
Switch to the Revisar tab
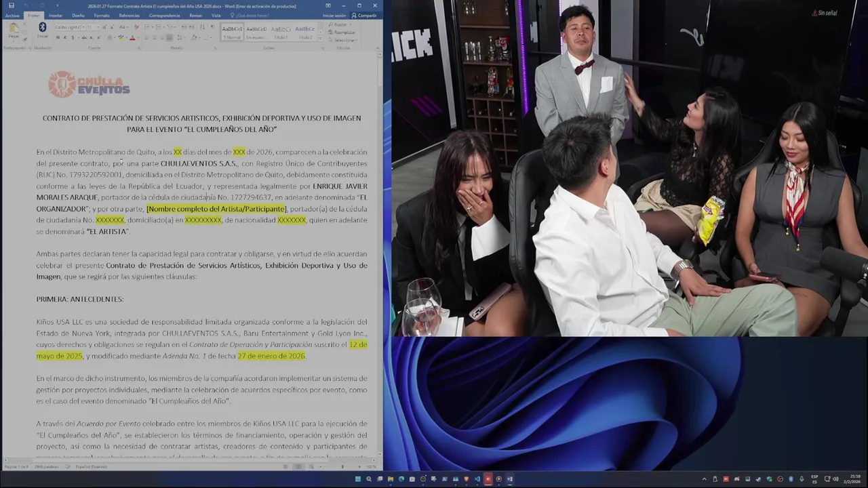point(195,16)
